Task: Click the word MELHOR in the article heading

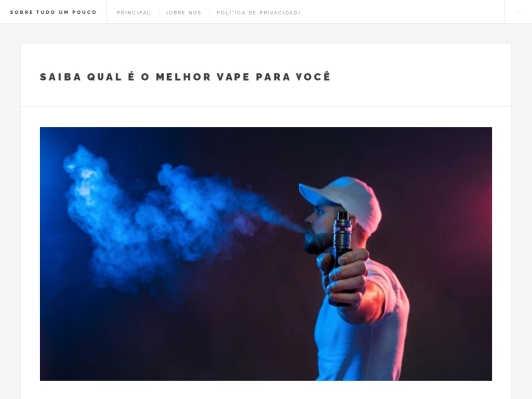Action: click(183, 77)
